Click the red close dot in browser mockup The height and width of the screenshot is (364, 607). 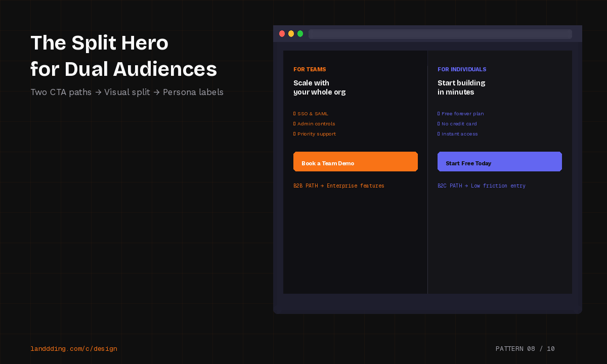coord(282,34)
